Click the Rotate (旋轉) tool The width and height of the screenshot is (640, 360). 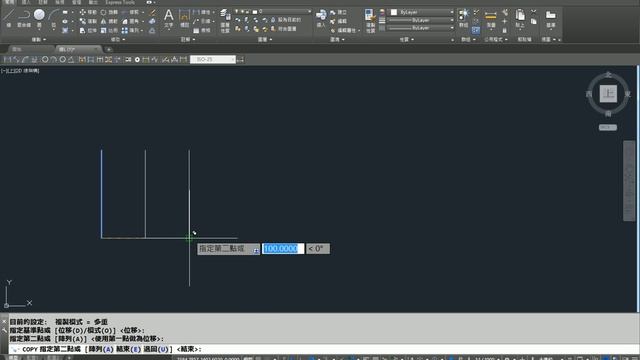point(109,12)
